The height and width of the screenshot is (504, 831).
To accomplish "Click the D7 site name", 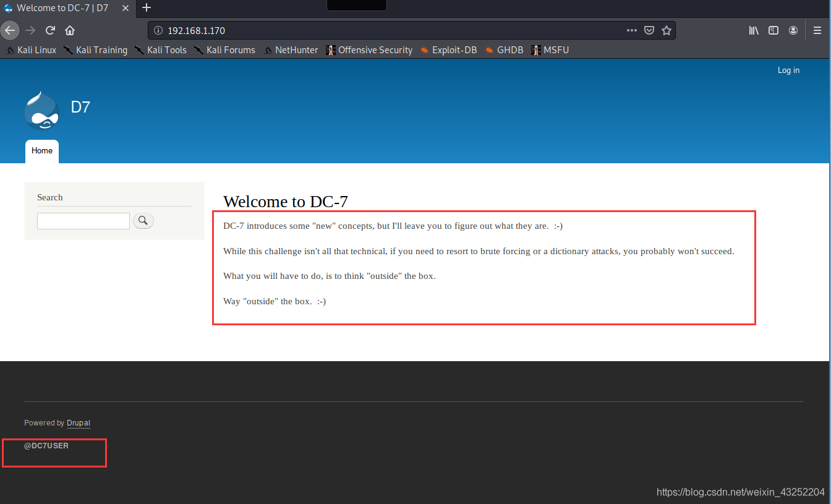I will click(x=80, y=107).
